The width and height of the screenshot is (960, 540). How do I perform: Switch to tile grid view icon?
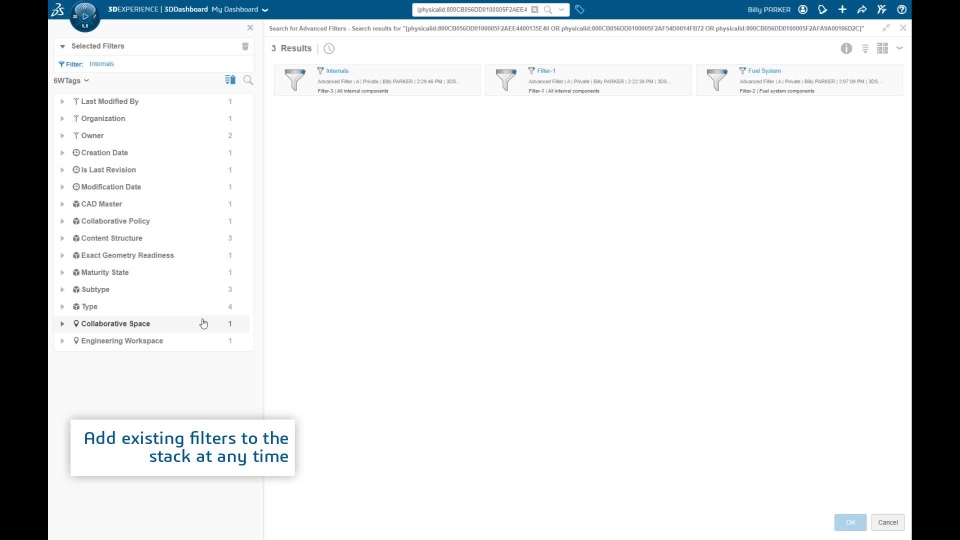[x=882, y=48]
